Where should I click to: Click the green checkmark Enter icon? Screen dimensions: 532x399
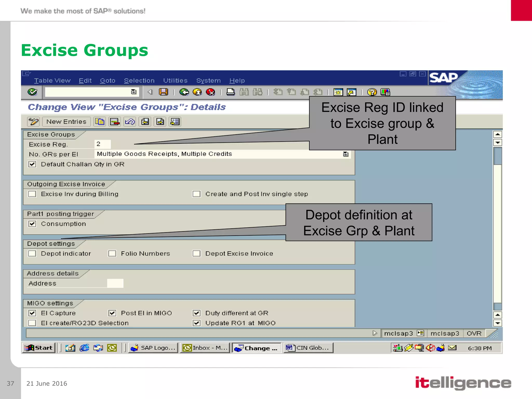tap(32, 92)
